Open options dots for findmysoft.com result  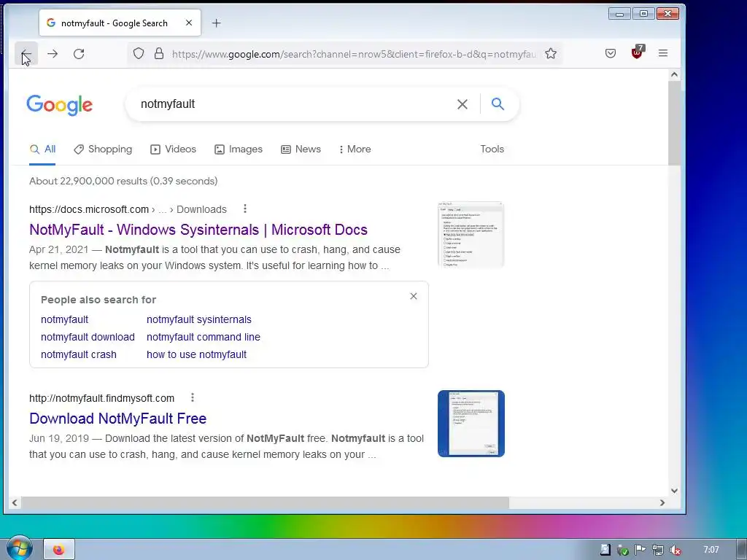[x=193, y=397]
